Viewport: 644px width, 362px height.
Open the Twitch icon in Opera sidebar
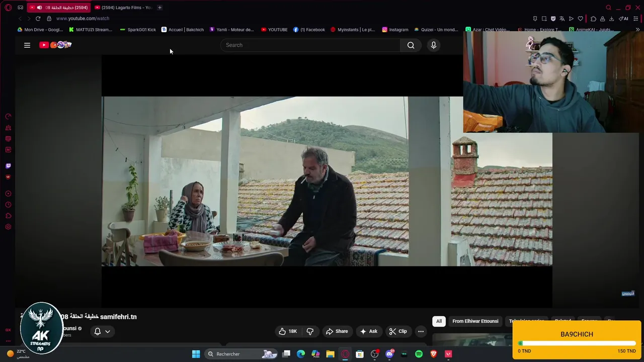coord(8,166)
